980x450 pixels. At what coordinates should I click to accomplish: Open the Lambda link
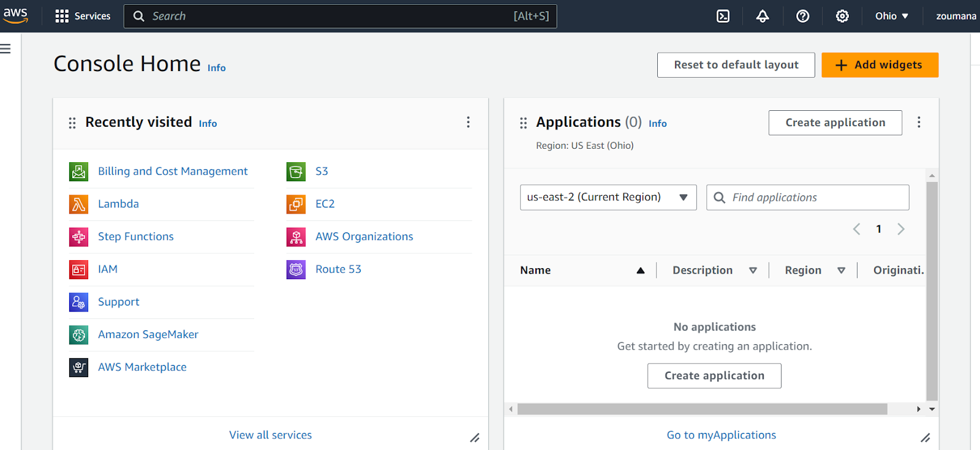point(118,204)
